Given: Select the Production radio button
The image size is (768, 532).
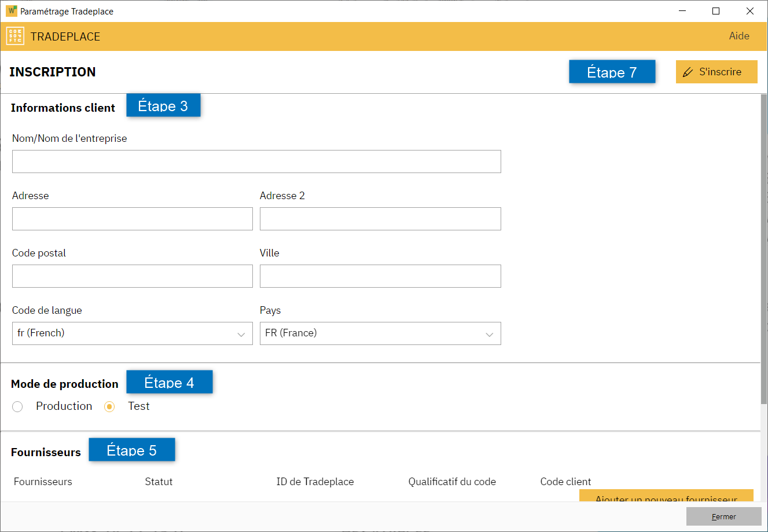Looking at the screenshot, I should tap(17, 407).
